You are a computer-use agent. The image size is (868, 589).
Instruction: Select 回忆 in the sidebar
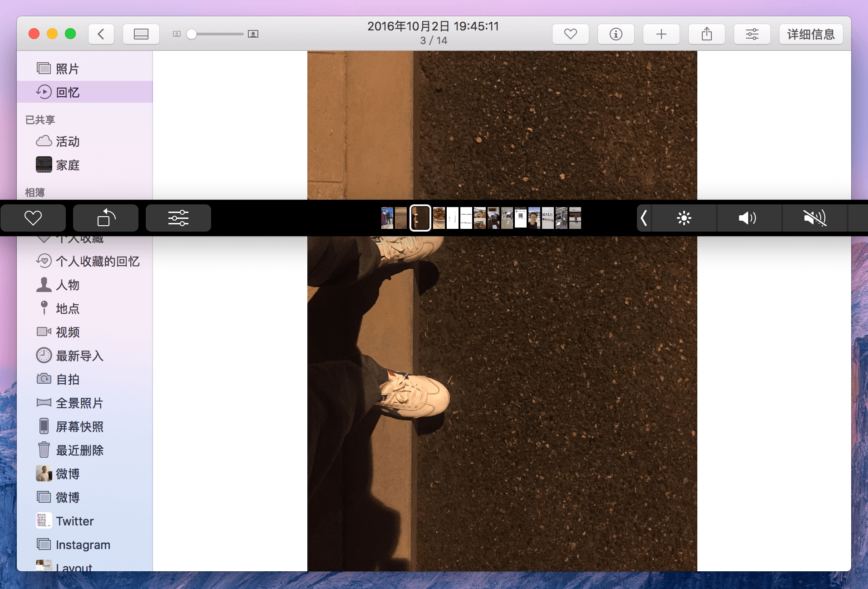click(85, 92)
